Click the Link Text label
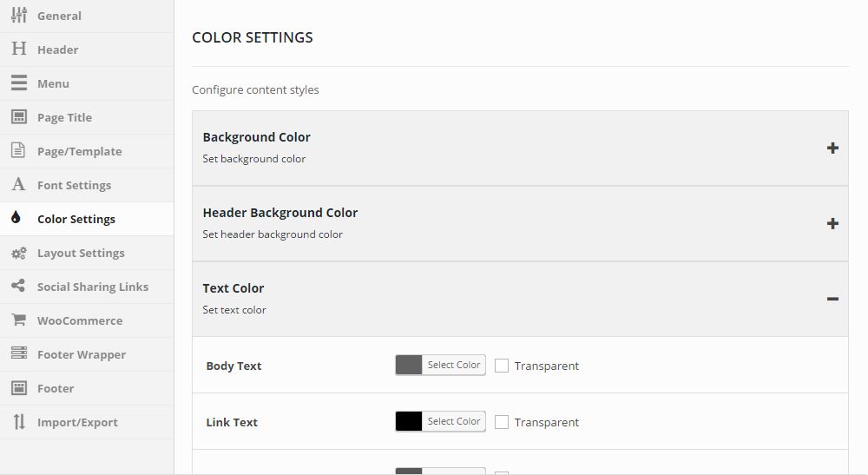 tap(232, 422)
